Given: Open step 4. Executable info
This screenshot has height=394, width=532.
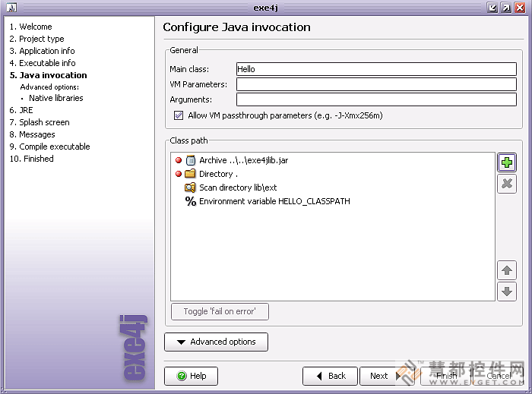Looking at the screenshot, I should pyautogui.click(x=43, y=63).
